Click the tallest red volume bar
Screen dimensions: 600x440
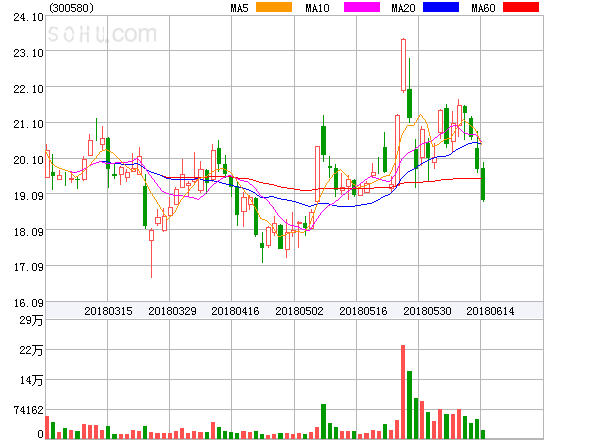403,392
